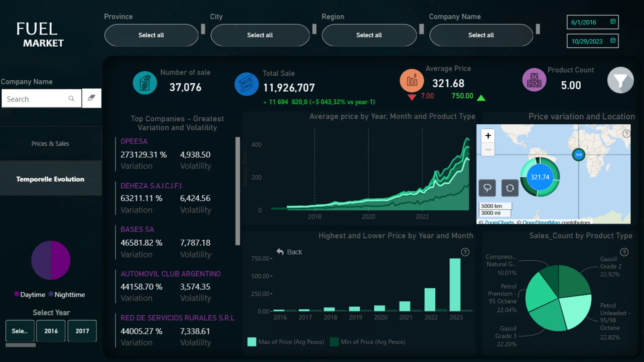The image size is (644, 362).
Task: Open help on Highest and Lower Price chart
Action: (465, 252)
